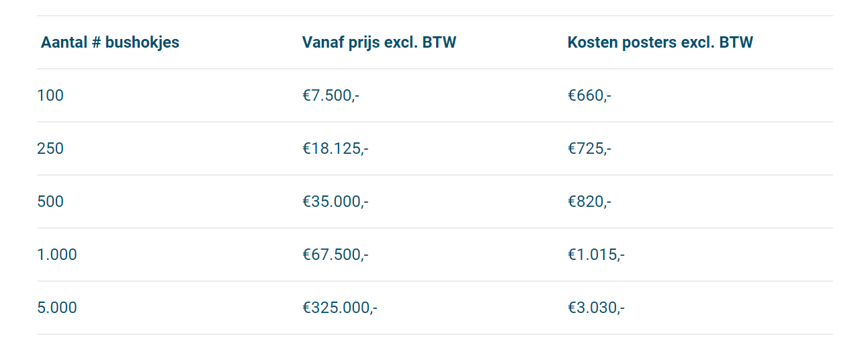
Task: Click the €67.500,- price value
Action: [x=335, y=255]
